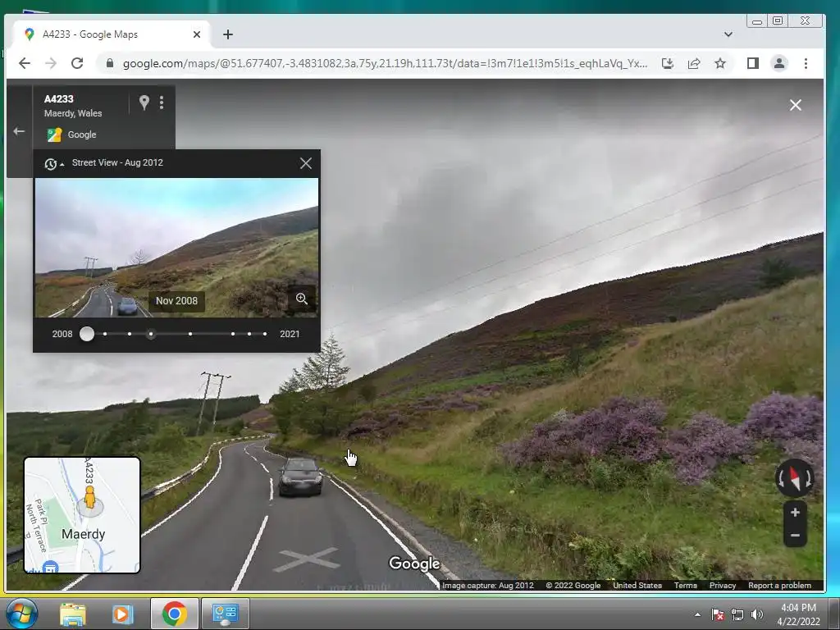The width and height of the screenshot is (840, 630).
Task: Open the control panel taskbar icon
Action: (x=226, y=614)
